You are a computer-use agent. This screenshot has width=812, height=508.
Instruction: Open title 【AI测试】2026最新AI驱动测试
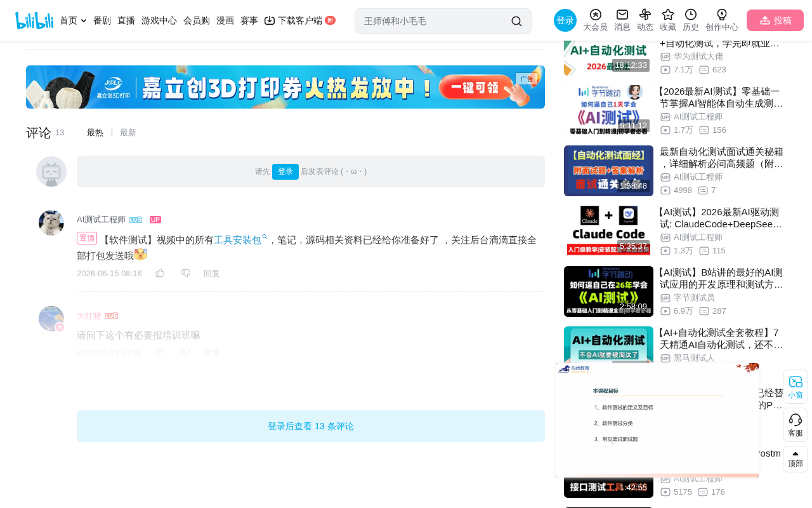(x=721, y=218)
